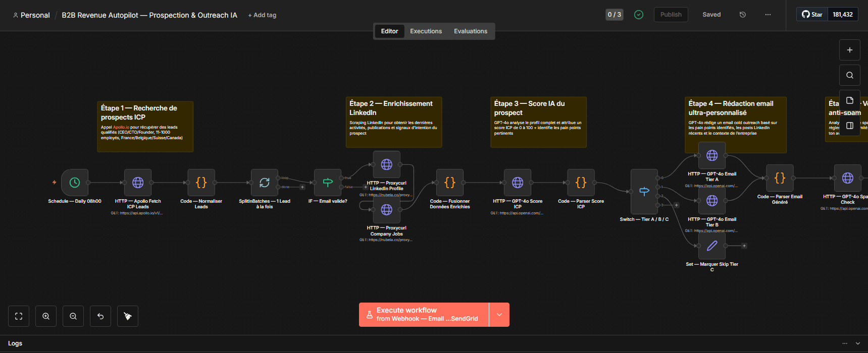
Task: Zoom out of the canvas
Action: pos(73,316)
